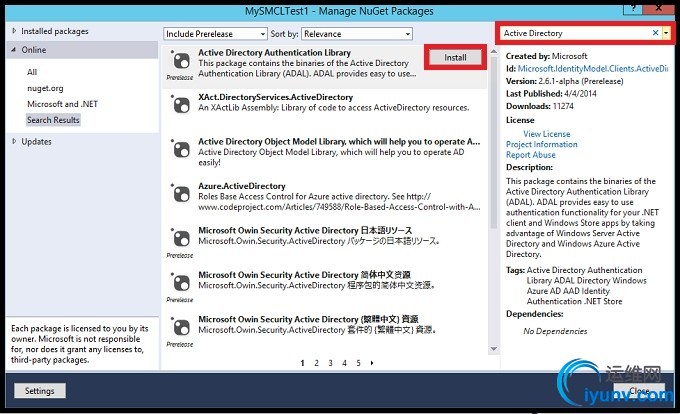
Task: Click into the Active Directory search field
Action: [x=575, y=33]
